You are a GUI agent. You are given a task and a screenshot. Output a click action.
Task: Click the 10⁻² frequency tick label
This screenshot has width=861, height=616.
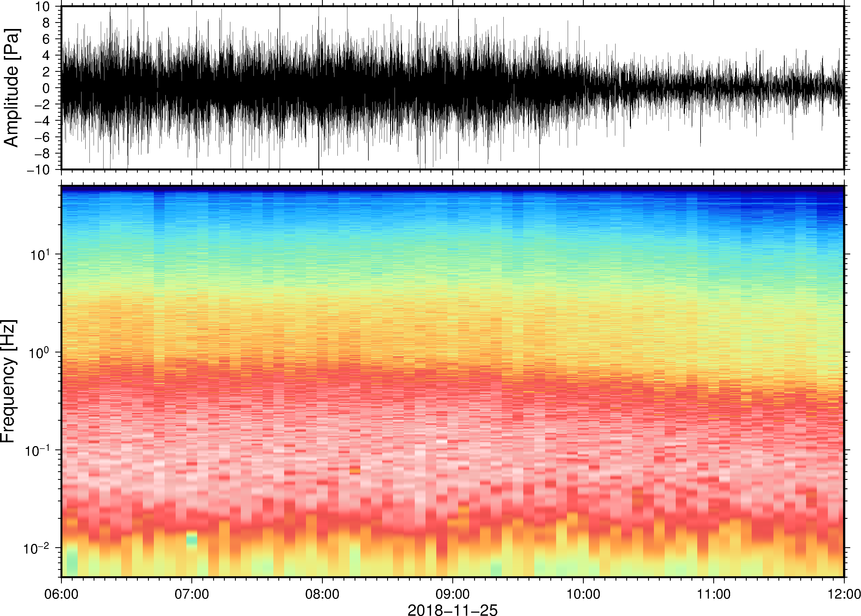(x=37, y=548)
